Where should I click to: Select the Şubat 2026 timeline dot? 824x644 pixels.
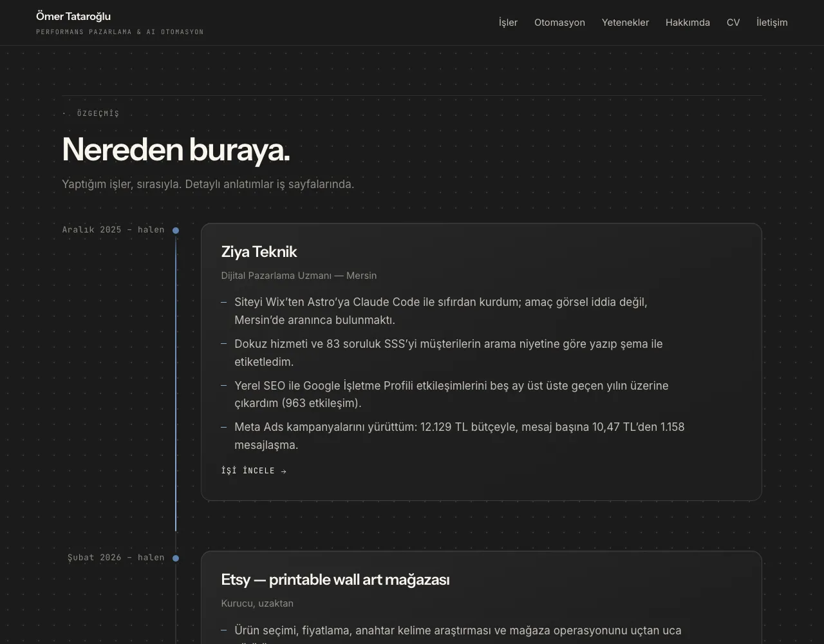(x=176, y=558)
